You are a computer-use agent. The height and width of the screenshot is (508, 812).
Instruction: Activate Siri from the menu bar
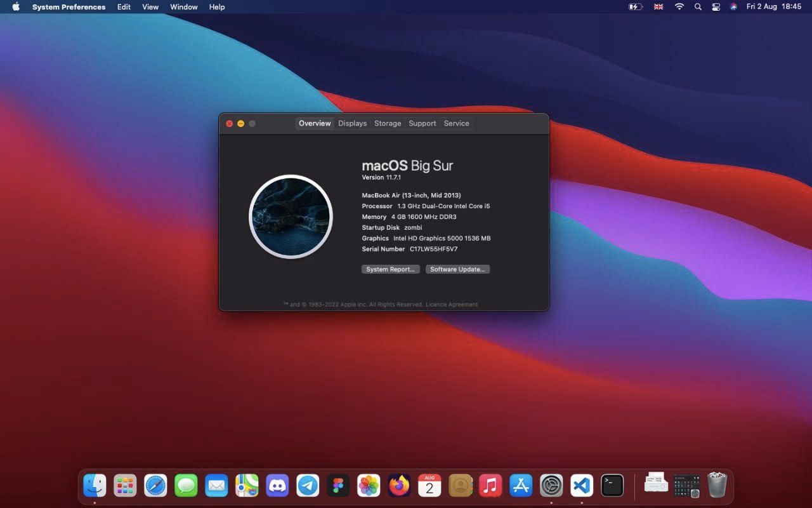733,7
